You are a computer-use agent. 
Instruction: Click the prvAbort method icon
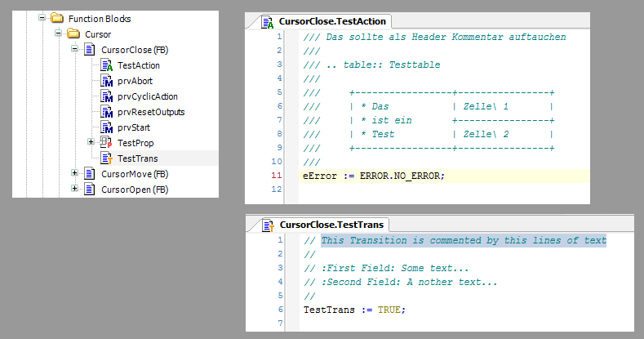pos(106,81)
